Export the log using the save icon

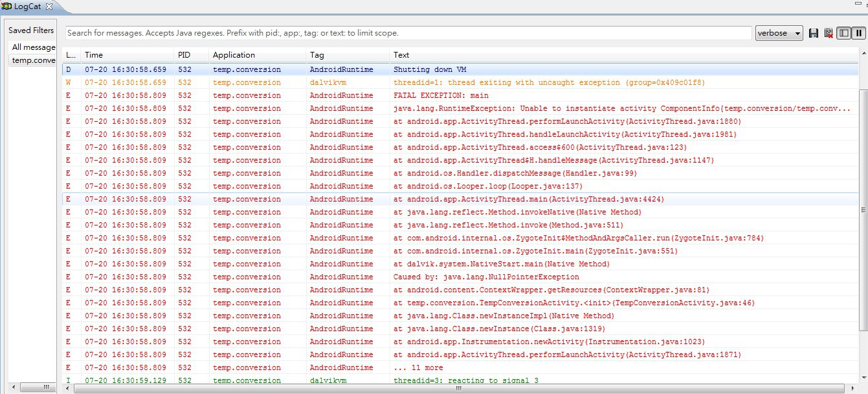(x=814, y=33)
